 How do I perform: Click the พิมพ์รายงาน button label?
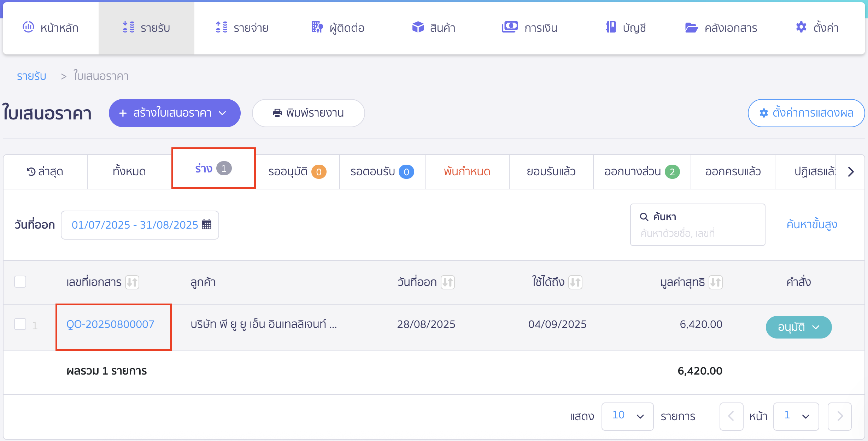click(315, 113)
